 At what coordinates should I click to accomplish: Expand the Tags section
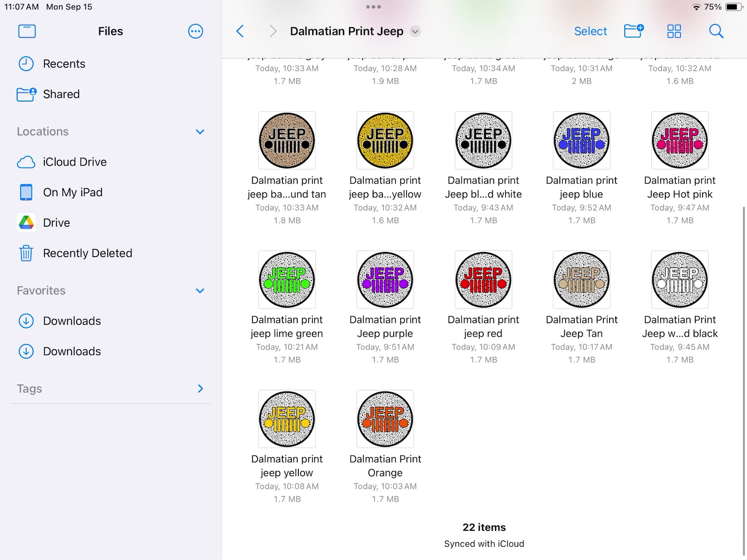coord(200,388)
